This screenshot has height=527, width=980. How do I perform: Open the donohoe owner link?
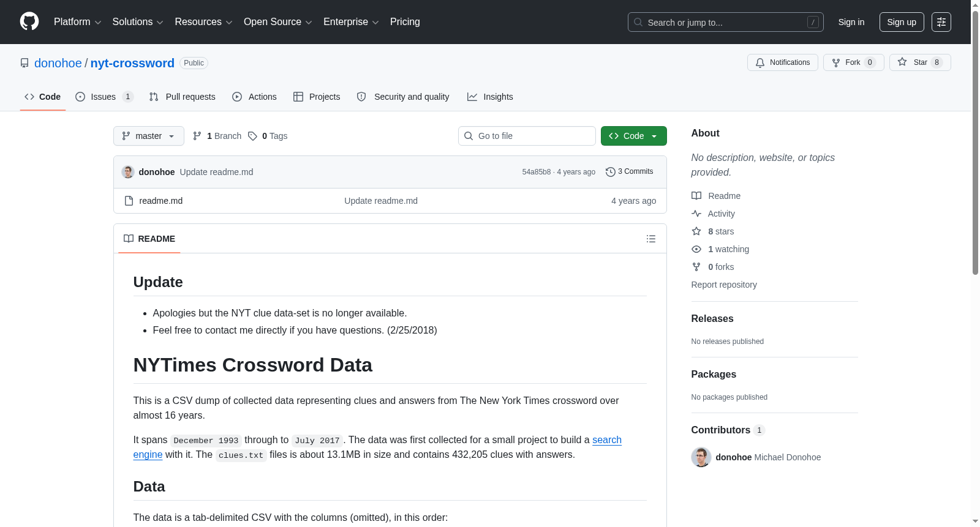(x=58, y=63)
